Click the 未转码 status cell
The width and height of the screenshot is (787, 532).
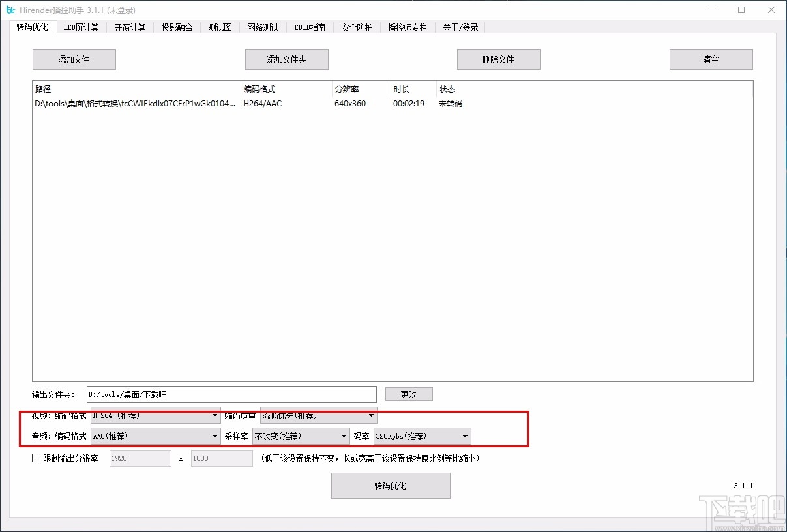click(x=451, y=104)
